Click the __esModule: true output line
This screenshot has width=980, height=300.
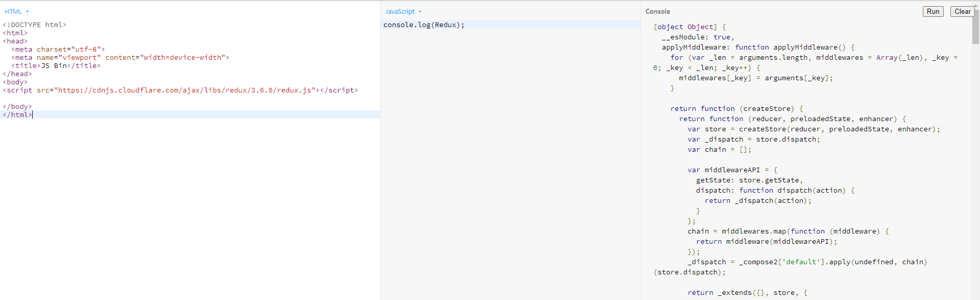[698, 37]
